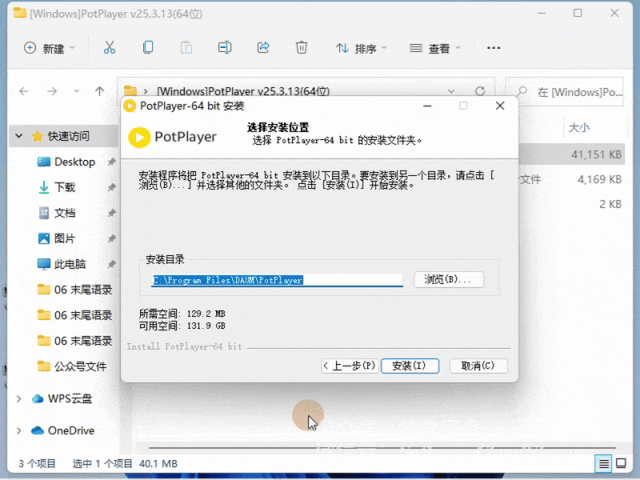The height and width of the screenshot is (480, 640).
Task: Select file row showing 41,151 KB
Action: (571, 154)
